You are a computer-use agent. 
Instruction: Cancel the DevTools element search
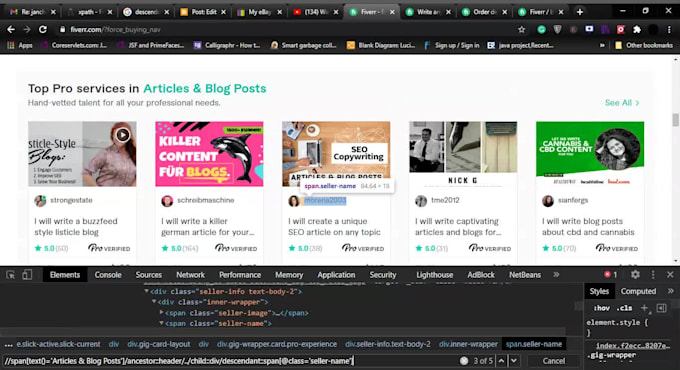(554, 361)
